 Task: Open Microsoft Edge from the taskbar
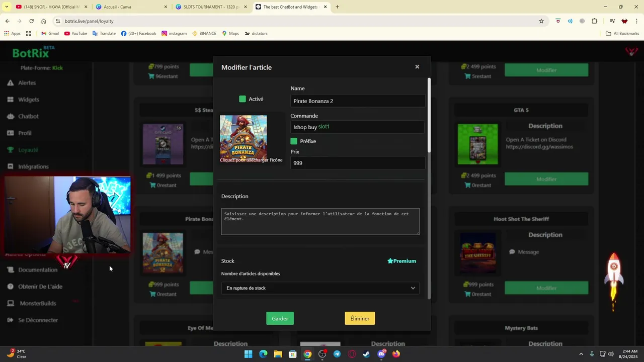[x=263, y=354]
